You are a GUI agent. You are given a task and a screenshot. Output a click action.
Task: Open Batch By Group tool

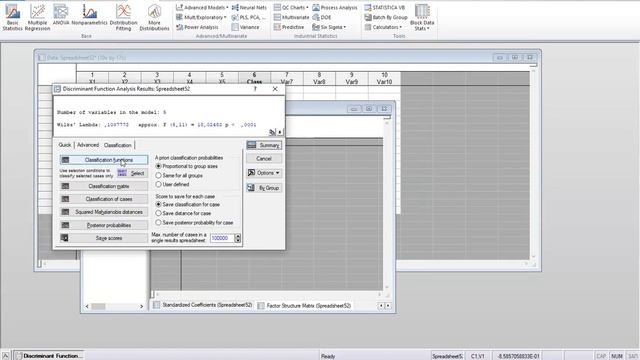click(x=386, y=17)
